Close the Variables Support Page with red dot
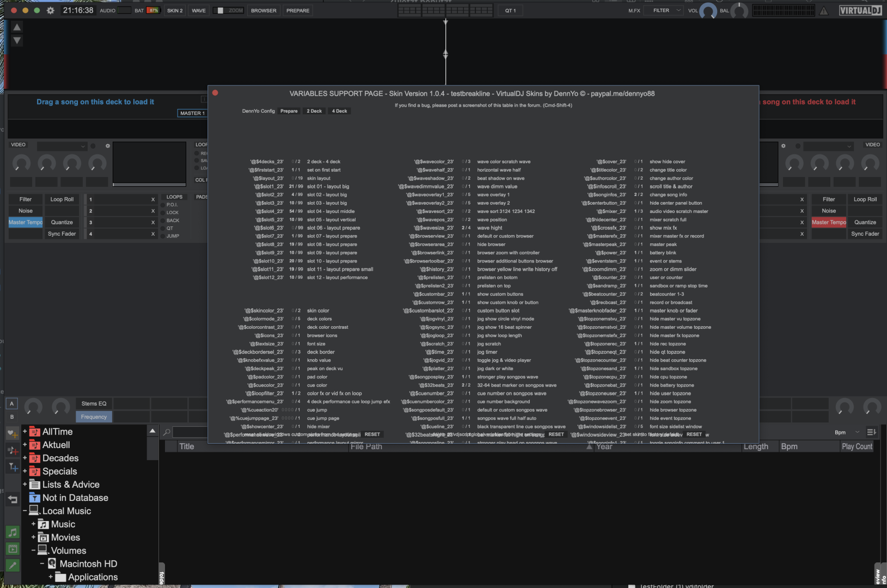 coord(215,93)
